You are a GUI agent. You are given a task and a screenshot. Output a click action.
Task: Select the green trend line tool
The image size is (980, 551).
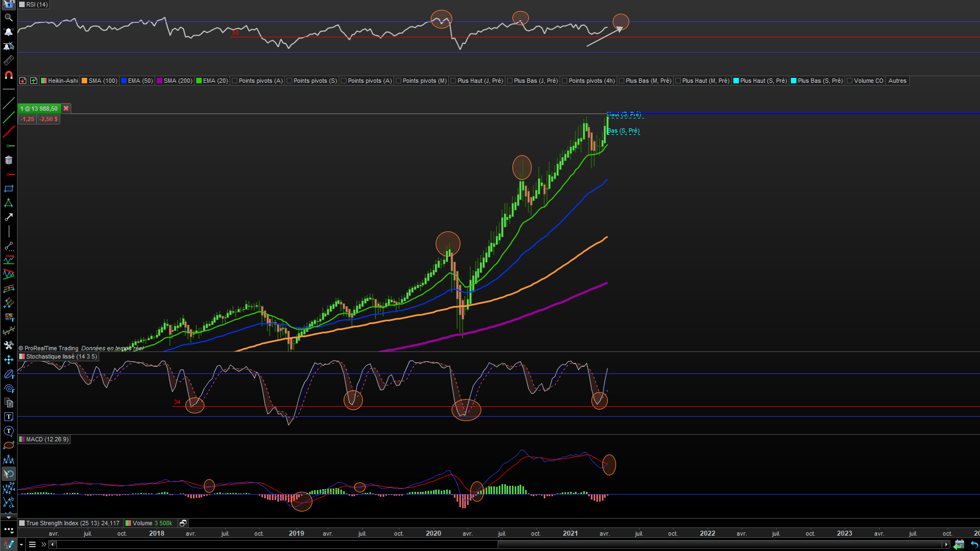click(x=8, y=117)
